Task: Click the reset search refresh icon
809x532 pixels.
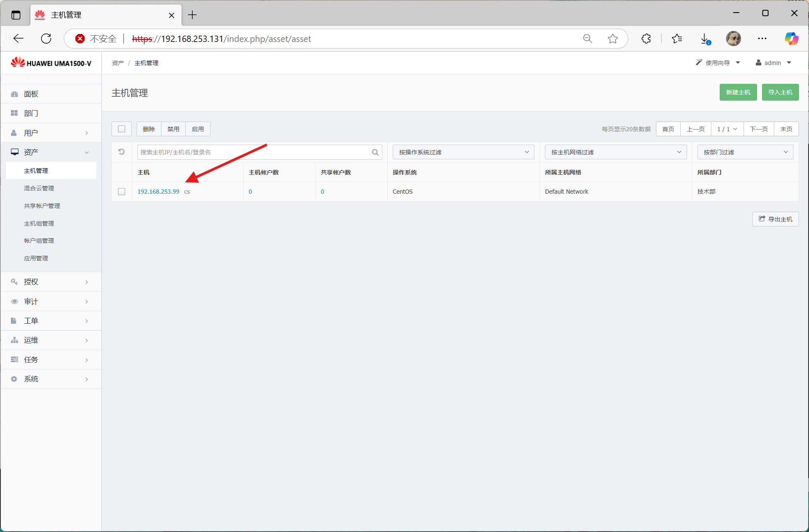Action: tap(122, 152)
